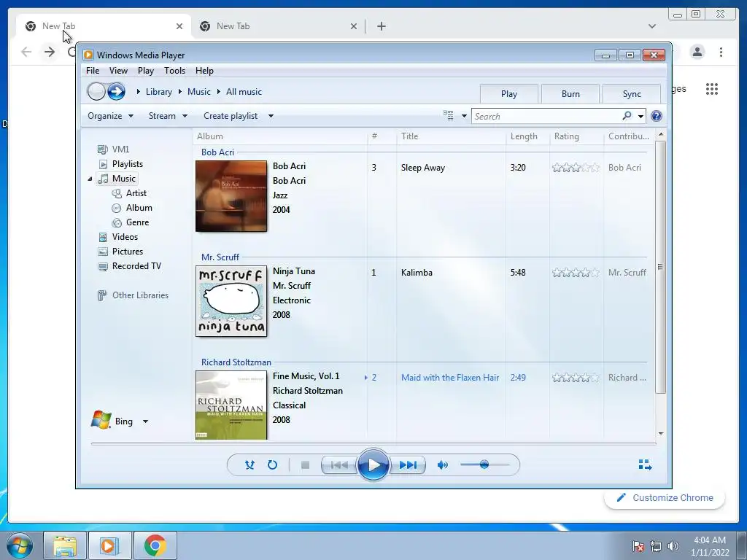This screenshot has width=747, height=560.
Task: Expand the search options dropdown arrow
Action: [640, 116]
